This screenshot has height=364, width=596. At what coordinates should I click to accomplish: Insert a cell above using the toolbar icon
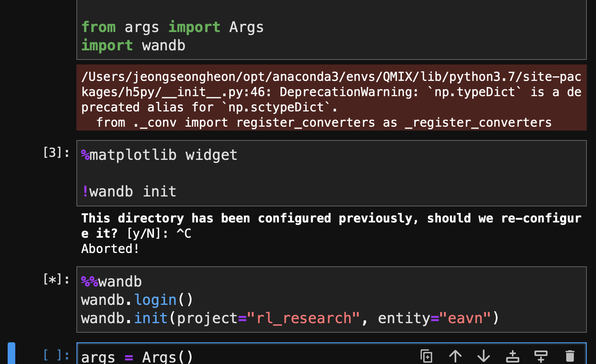(x=512, y=356)
